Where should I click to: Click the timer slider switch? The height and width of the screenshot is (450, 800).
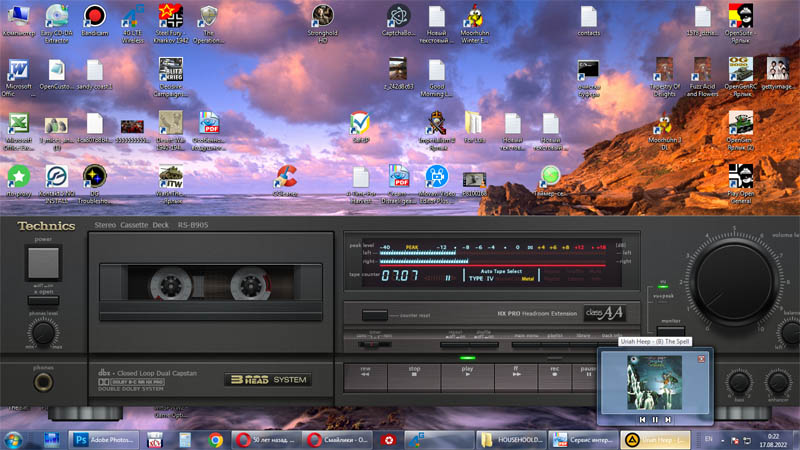click(374, 345)
